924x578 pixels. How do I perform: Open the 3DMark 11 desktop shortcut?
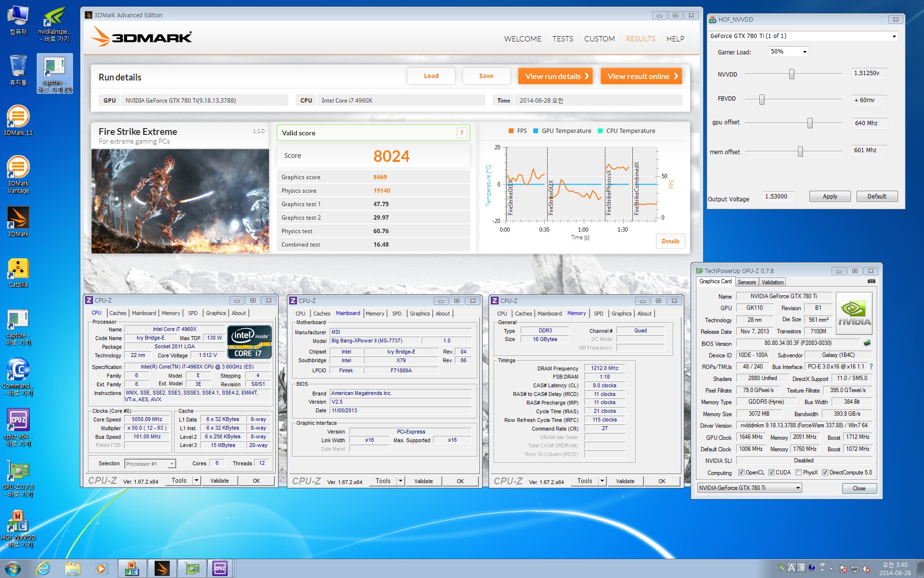point(18,120)
